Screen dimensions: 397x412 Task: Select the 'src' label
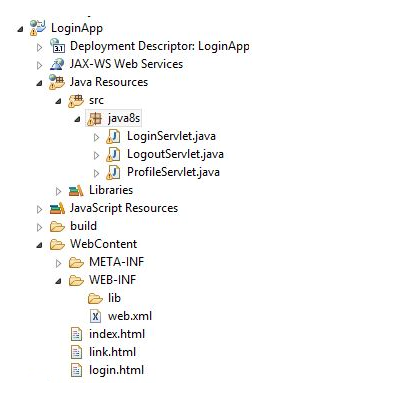pos(96,101)
